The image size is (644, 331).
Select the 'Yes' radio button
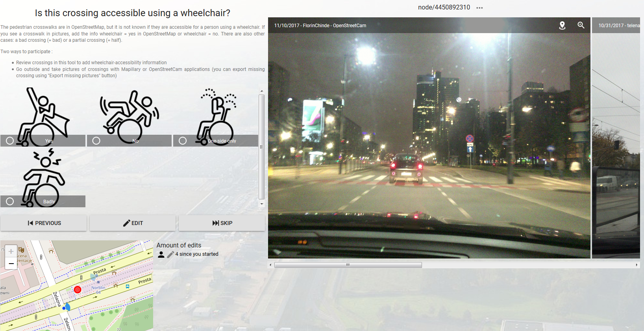[10, 141]
